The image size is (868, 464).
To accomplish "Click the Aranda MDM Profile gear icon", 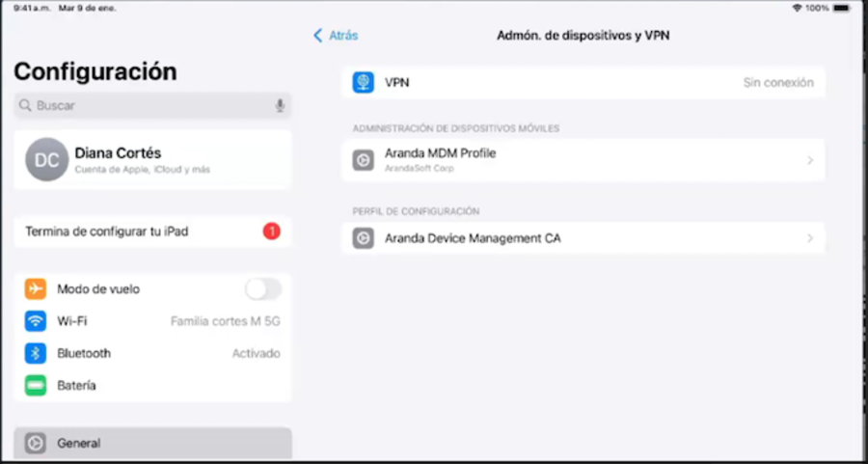I will [x=364, y=160].
